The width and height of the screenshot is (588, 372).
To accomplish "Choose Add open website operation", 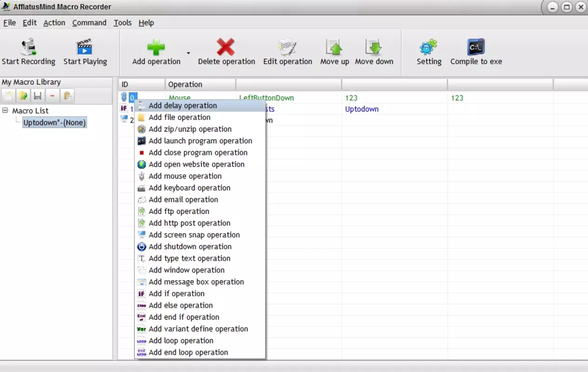I will [200, 164].
